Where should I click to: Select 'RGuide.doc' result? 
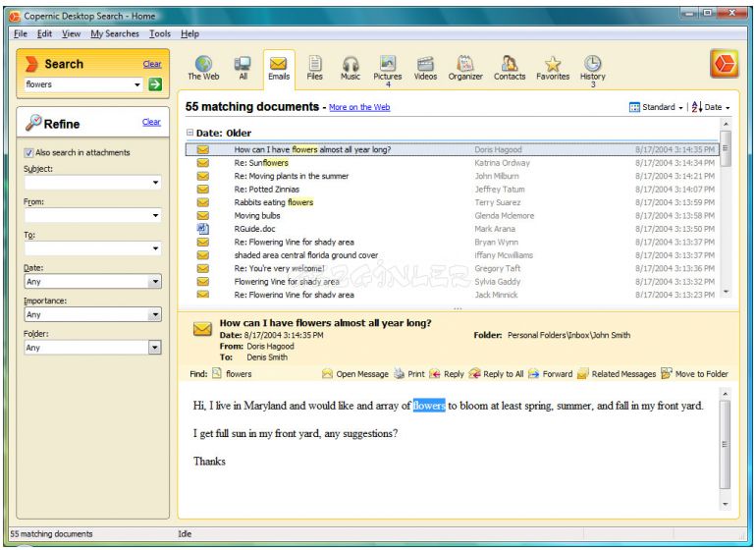click(452, 229)
